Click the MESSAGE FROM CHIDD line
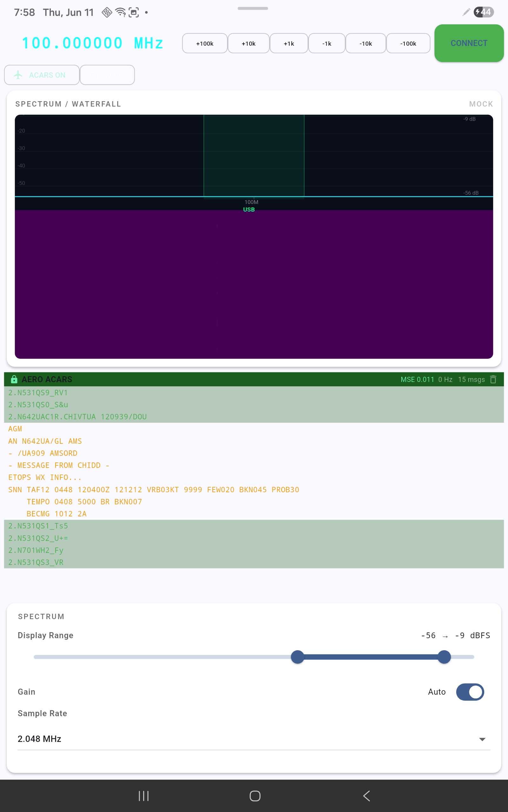The height and width of the screenshot is (812, 508). point(59,465)
